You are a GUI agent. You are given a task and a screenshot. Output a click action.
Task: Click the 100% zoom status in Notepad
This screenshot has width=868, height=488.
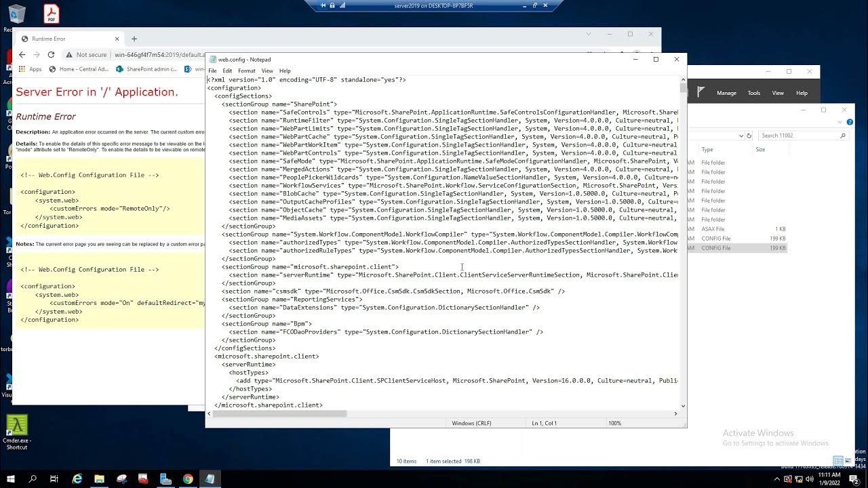pos(614,423)
